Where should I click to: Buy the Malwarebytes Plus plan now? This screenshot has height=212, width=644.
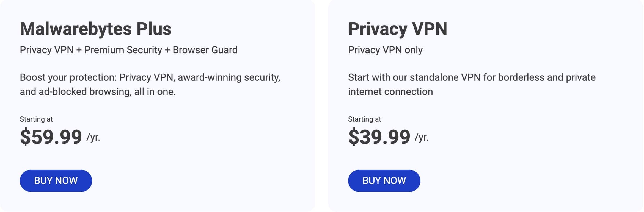[56, 181]
